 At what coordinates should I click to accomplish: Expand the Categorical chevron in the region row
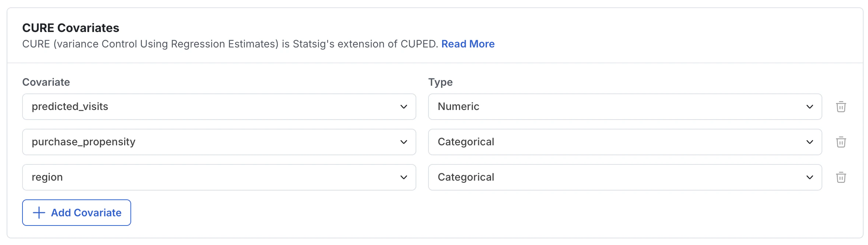tap(810, 177)
